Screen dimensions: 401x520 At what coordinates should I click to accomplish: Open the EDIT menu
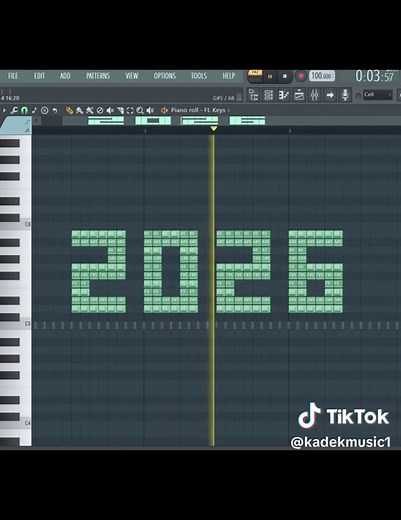pos(39,76)
